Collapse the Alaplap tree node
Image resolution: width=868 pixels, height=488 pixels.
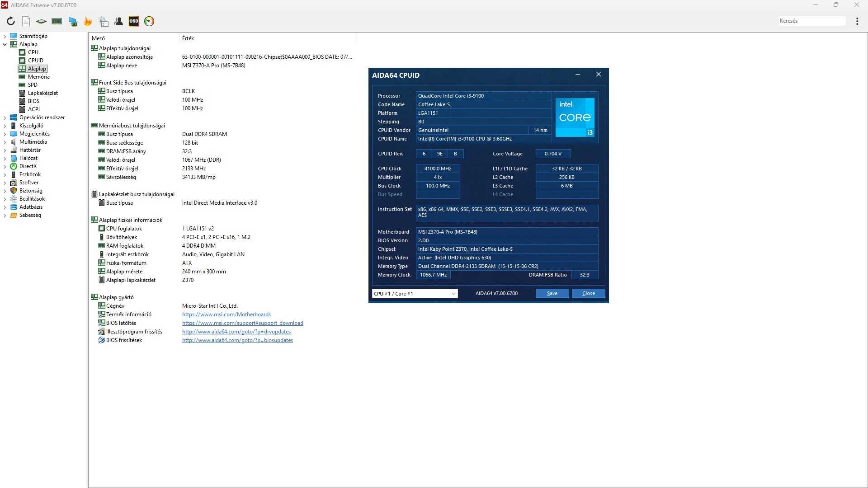pos(5,44)
